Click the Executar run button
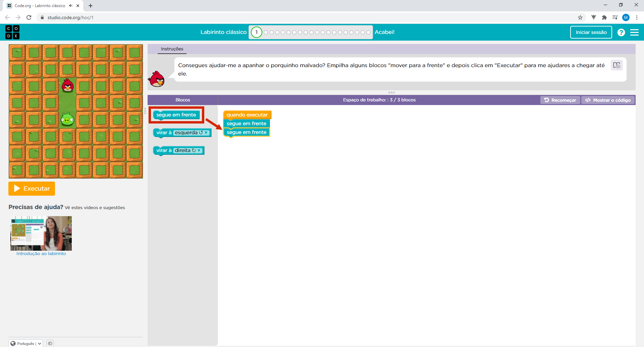 (32, 189)
